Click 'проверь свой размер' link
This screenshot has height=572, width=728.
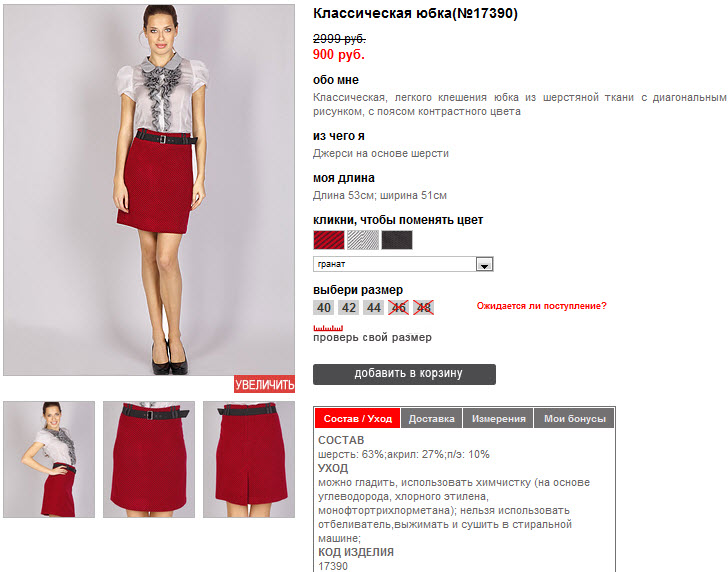point(372,338)
